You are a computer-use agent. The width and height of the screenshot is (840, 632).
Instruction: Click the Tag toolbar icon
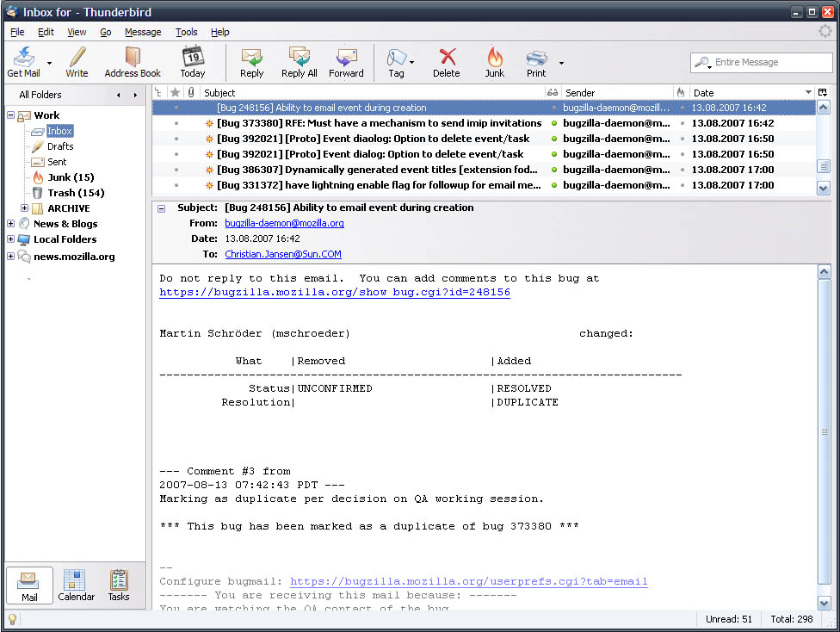396,62
